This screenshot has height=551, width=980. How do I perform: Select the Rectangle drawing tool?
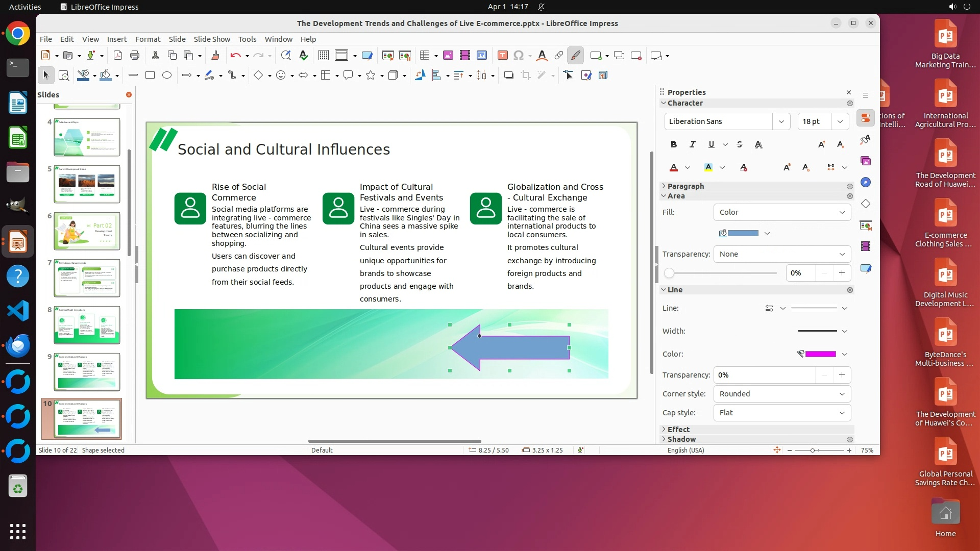click(x=150, y=76)
